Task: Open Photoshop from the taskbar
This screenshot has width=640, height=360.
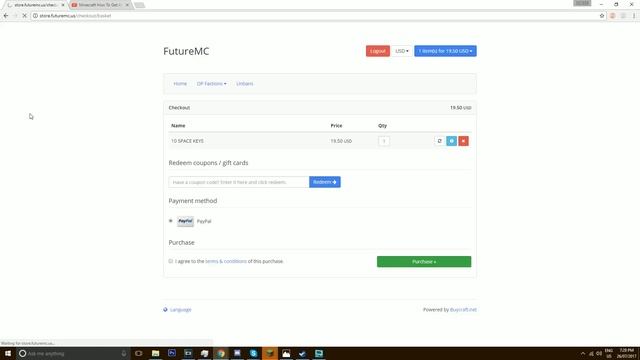Action: [172, 353]
